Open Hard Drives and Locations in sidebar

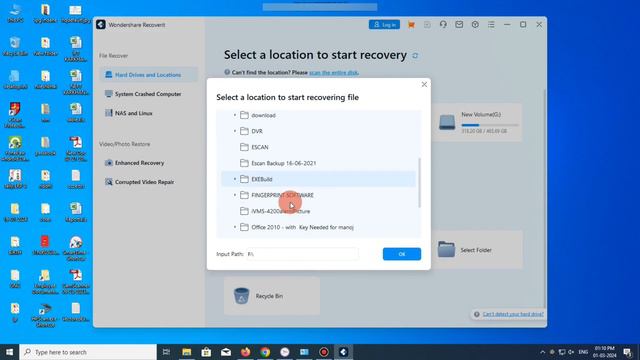tap(149, 75)
